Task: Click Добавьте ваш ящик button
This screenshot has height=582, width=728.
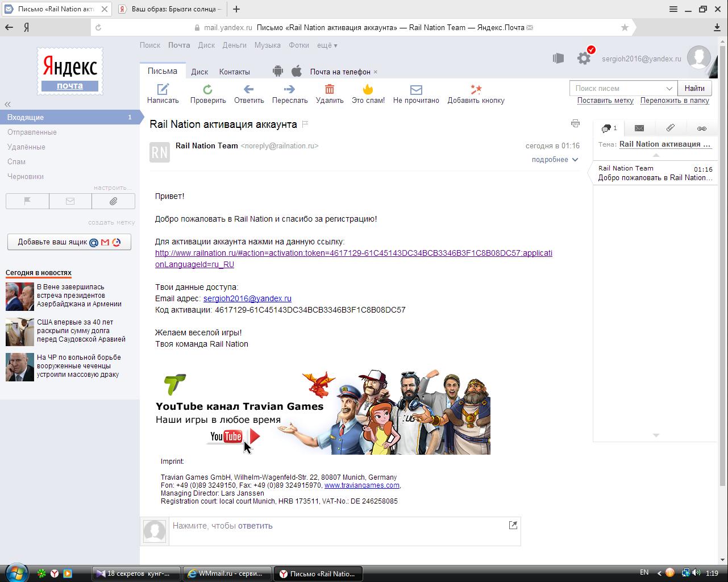Action: (x=69, y=242)
